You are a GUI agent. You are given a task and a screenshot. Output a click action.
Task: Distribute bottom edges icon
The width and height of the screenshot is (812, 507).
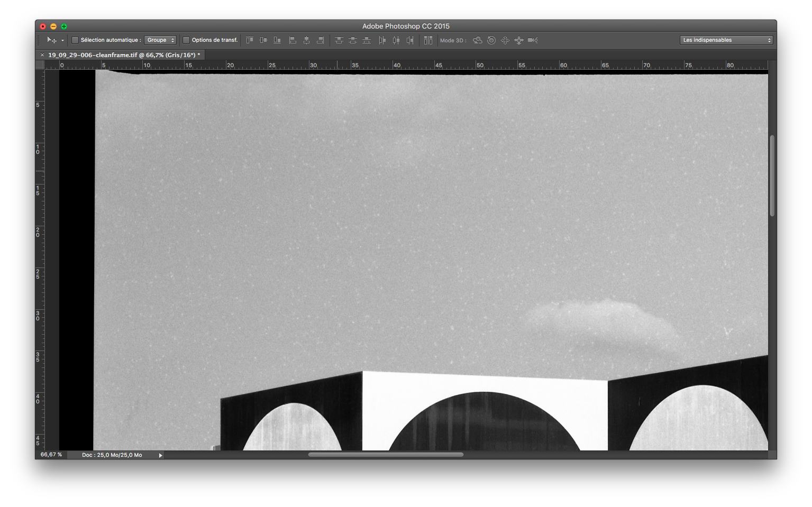(367, 40)
